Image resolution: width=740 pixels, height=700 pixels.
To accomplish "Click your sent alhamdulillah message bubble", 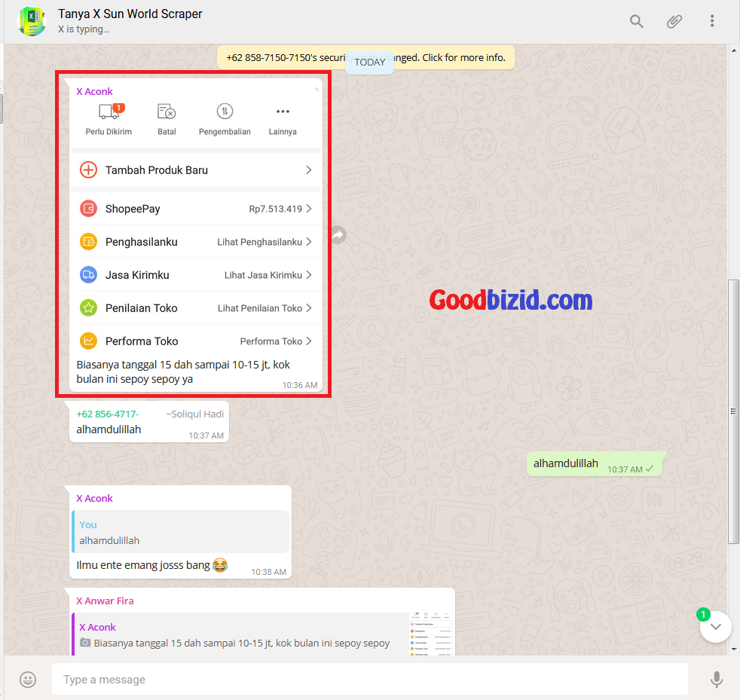I will [x=594, y=464].
